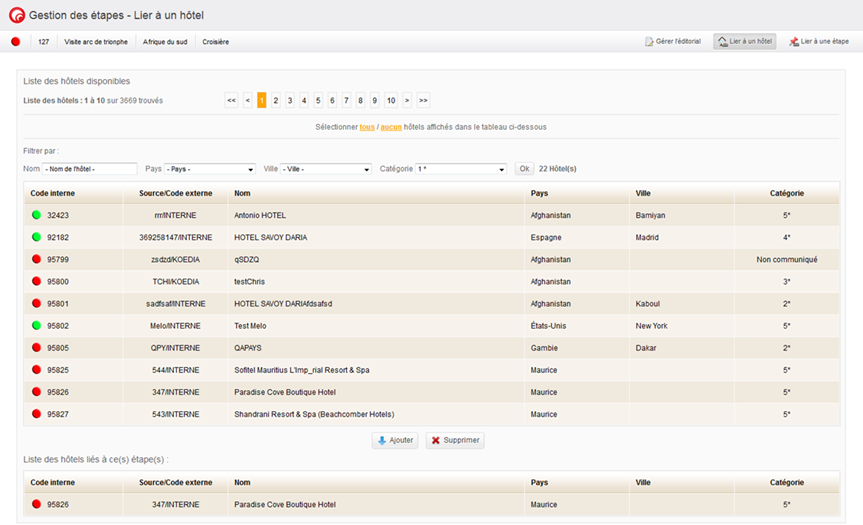Image resolution: width=863 pixels, height=525 pixels.
Task: Go to page 5 of hotel list
Action: pos(318,100)
